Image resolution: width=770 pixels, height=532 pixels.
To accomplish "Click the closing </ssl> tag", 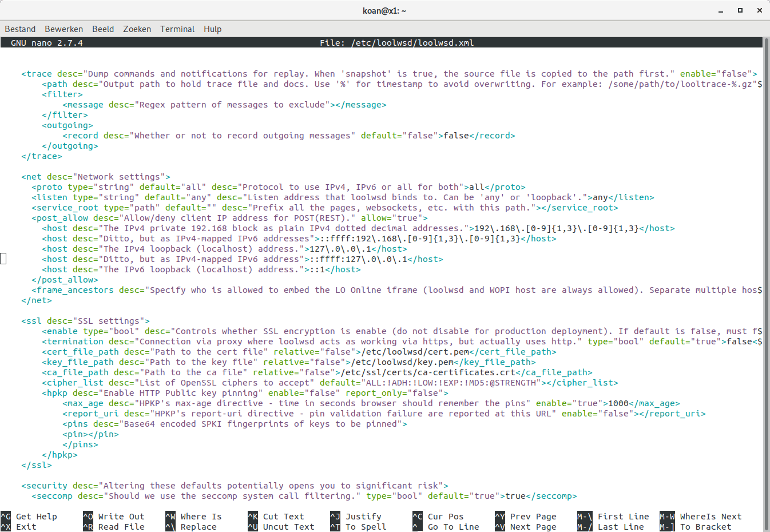I will (x=37, y=465).
